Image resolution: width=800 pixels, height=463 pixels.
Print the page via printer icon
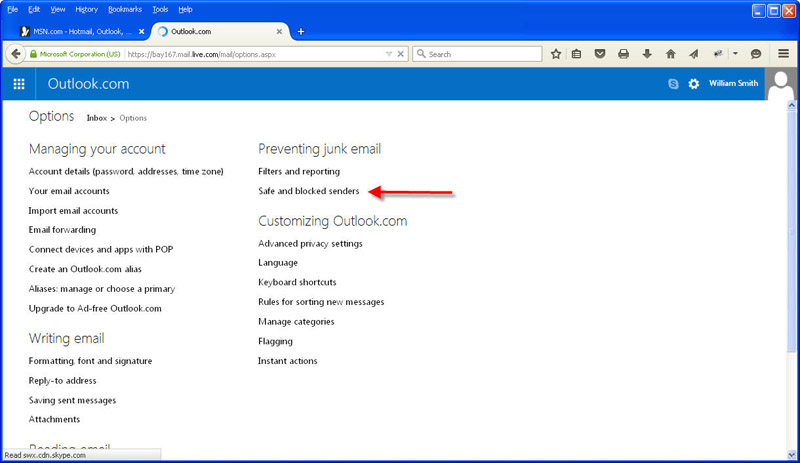click(623, 54)
